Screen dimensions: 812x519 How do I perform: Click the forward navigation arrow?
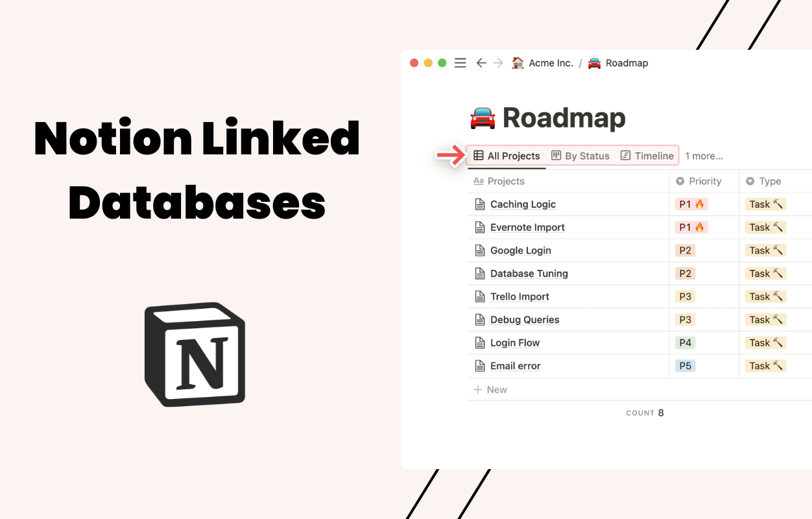point(498,62)
